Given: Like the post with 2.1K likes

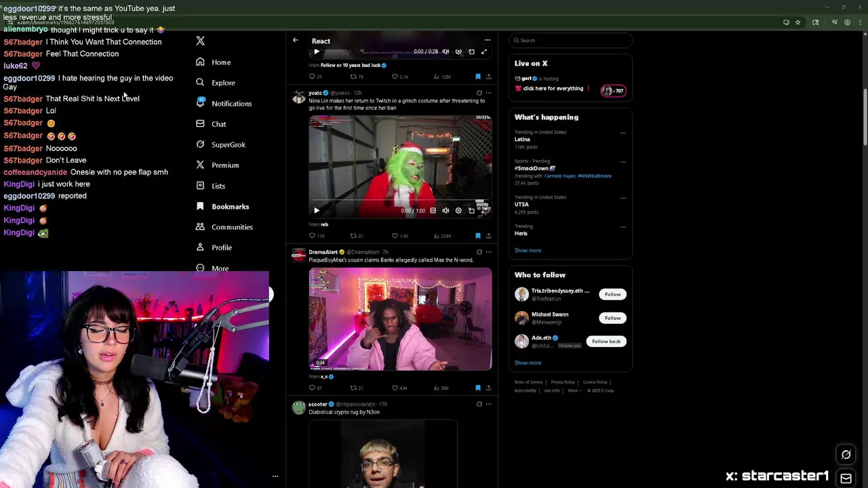Looking at the screenshot, I should point(400,77).
